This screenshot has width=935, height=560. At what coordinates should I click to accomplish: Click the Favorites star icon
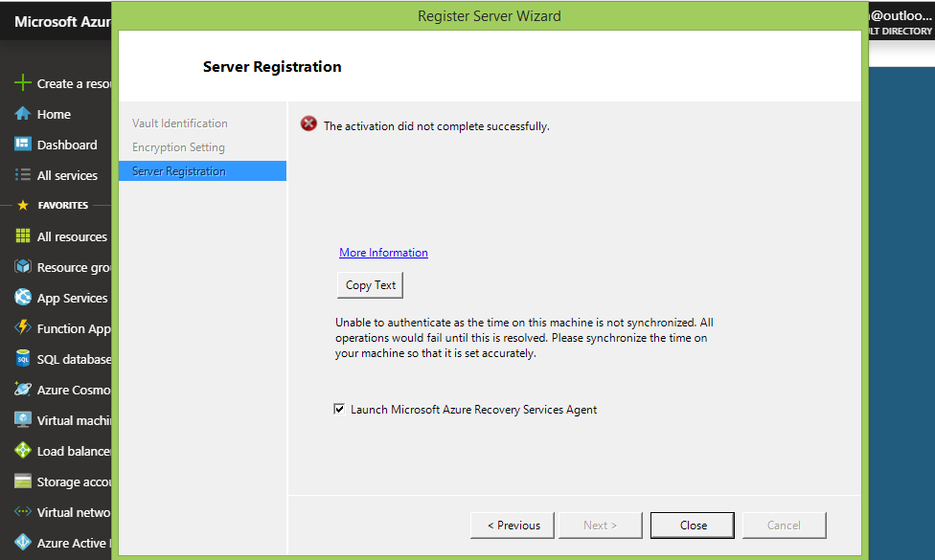click(23, 205)
